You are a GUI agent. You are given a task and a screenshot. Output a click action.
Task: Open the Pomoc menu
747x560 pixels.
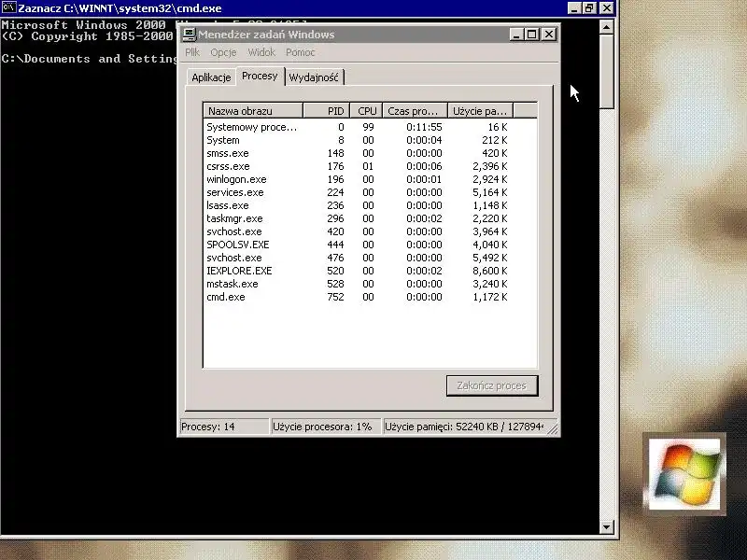click(x=300, y=52)
